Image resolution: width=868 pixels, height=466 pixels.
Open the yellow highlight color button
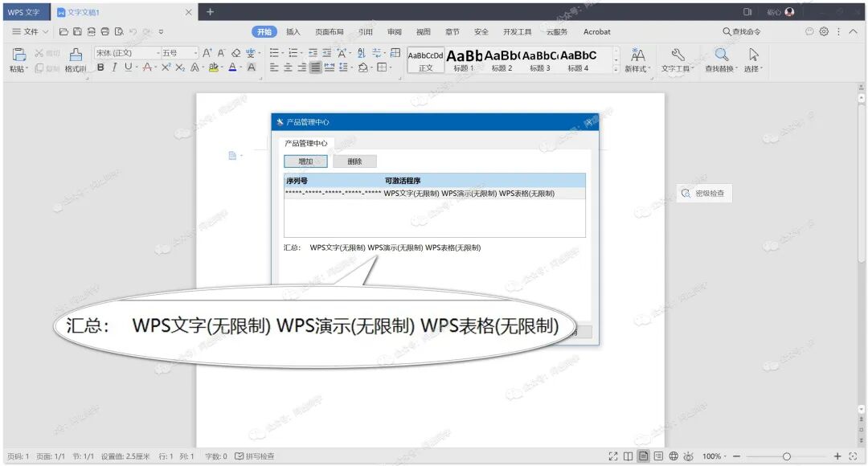(213, 67)
